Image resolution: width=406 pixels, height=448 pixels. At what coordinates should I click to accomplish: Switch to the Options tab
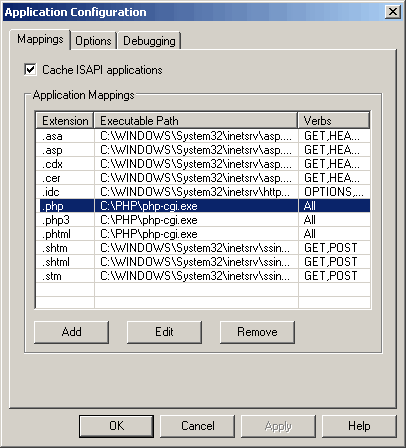(x=93, y=41)
